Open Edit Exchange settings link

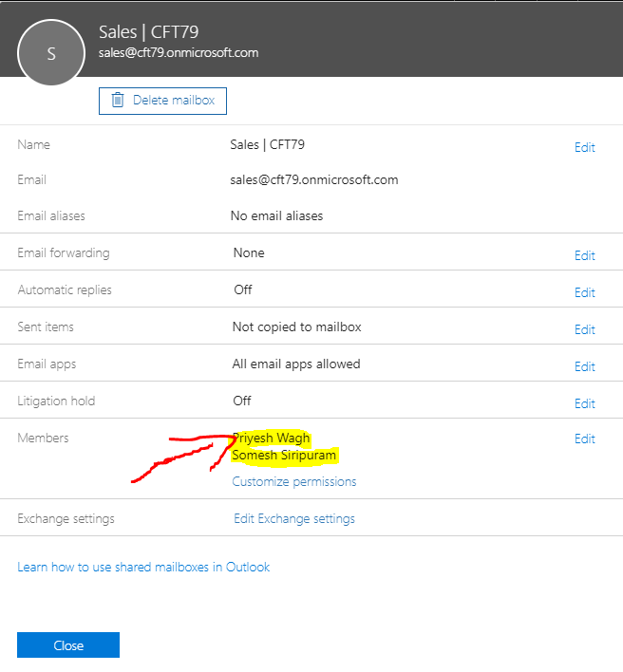point(294,518)
